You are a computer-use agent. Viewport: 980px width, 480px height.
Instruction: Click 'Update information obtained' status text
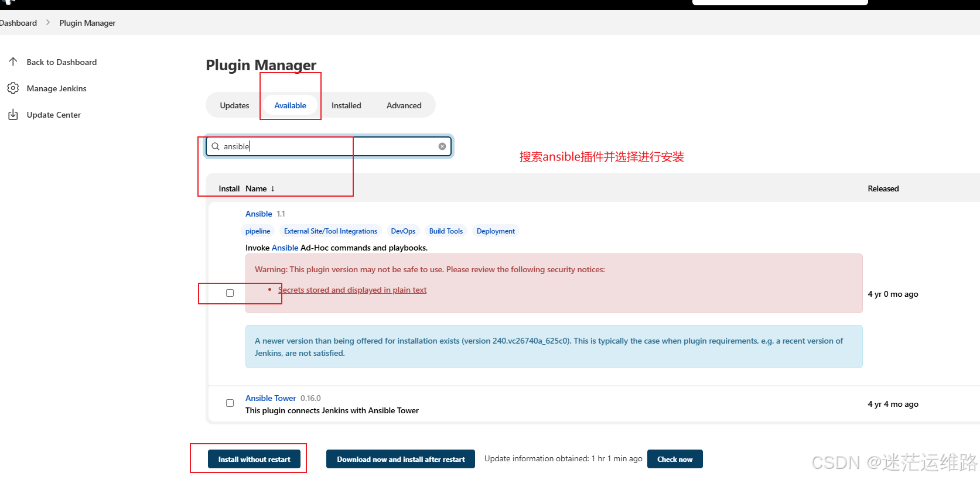(563, 458)
